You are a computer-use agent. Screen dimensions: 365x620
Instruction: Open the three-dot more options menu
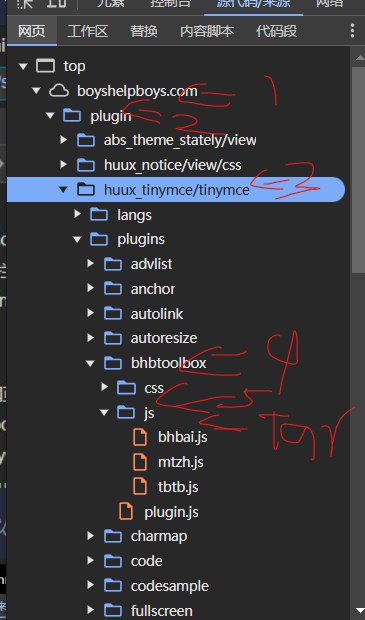[x=352, y=31]
